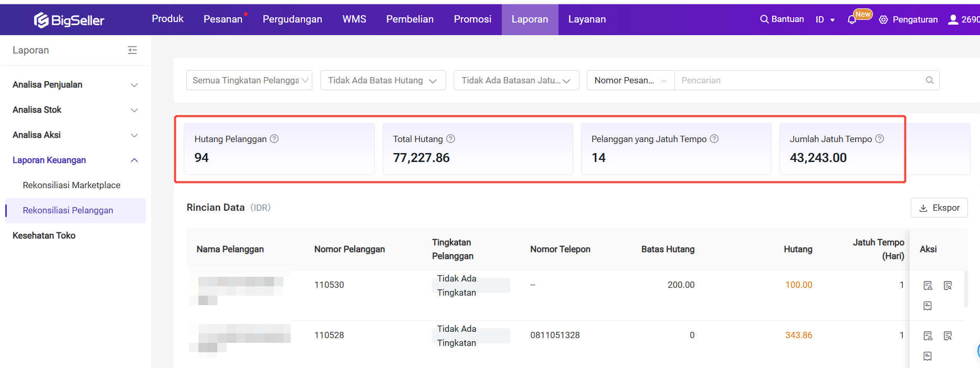Screen dimensions: 980x368
Task: Click the Pencarian search input field
Action: click(x=798, y=80)
